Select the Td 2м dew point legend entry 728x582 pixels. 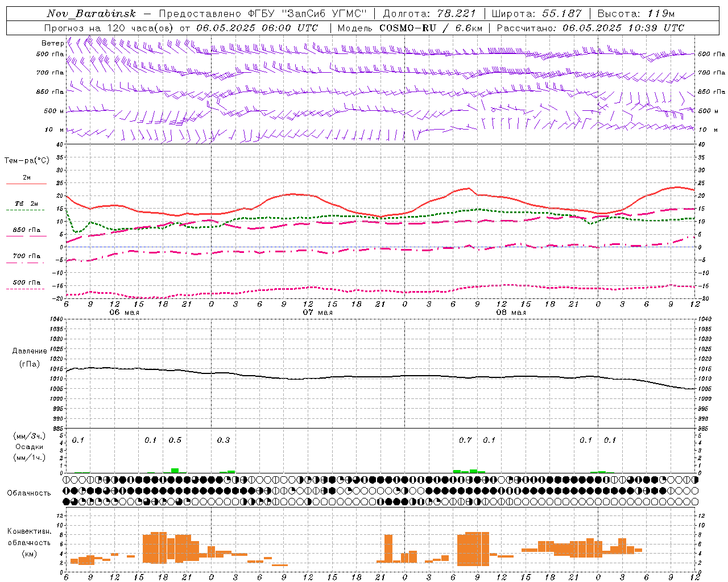pyautogui.click(x=27, y=203)
